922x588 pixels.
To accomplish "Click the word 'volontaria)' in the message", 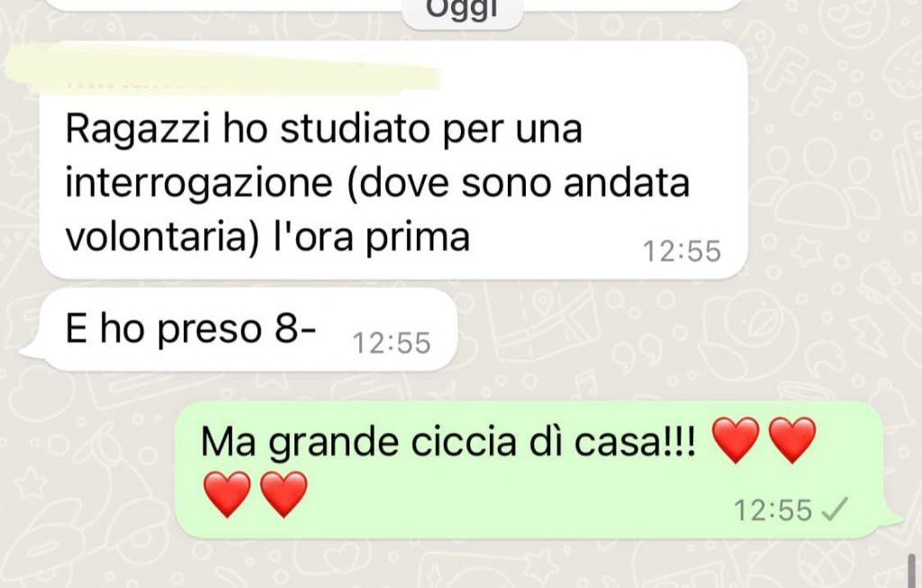I will point(162,238).
